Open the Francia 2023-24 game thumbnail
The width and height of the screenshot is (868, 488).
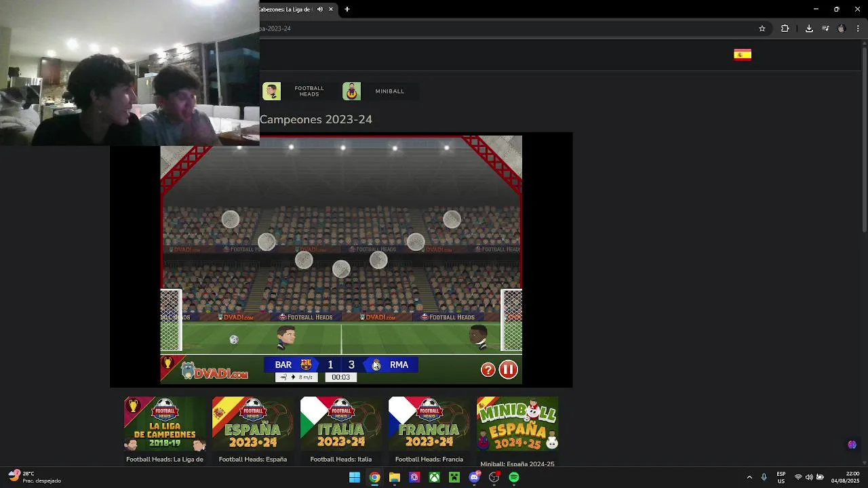(429, 424)
